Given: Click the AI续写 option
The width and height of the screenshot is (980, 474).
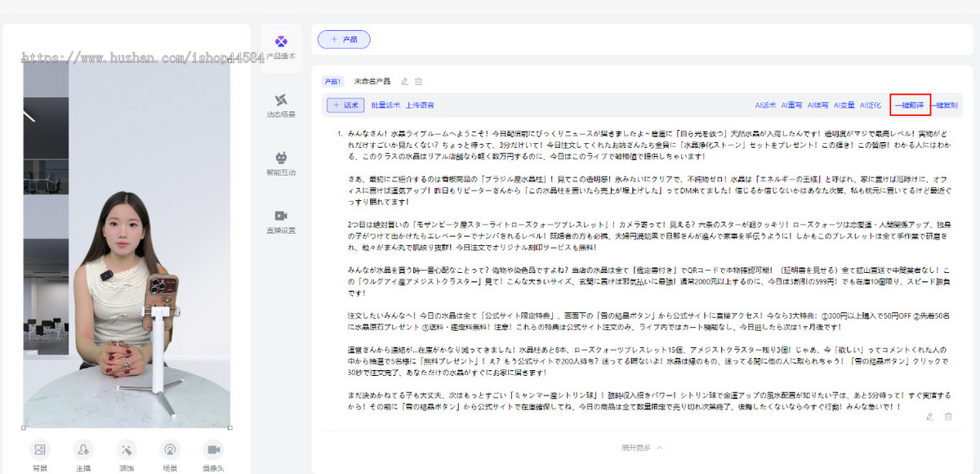Looking at the screenshot, I should click(818, 105).
